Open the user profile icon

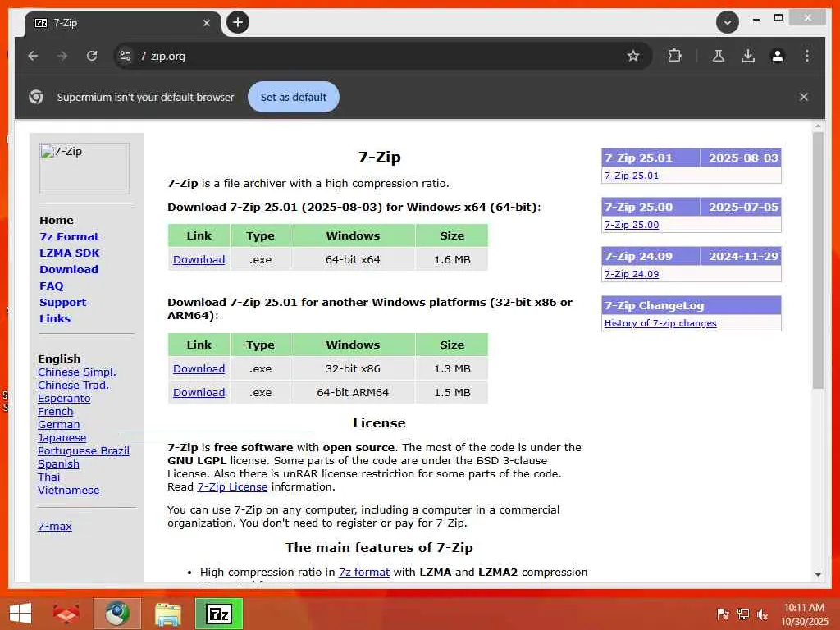(x=778, y=56)
